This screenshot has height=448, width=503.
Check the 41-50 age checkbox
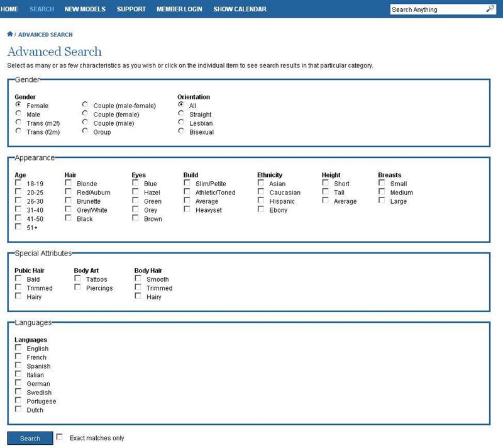pos(18,218)
